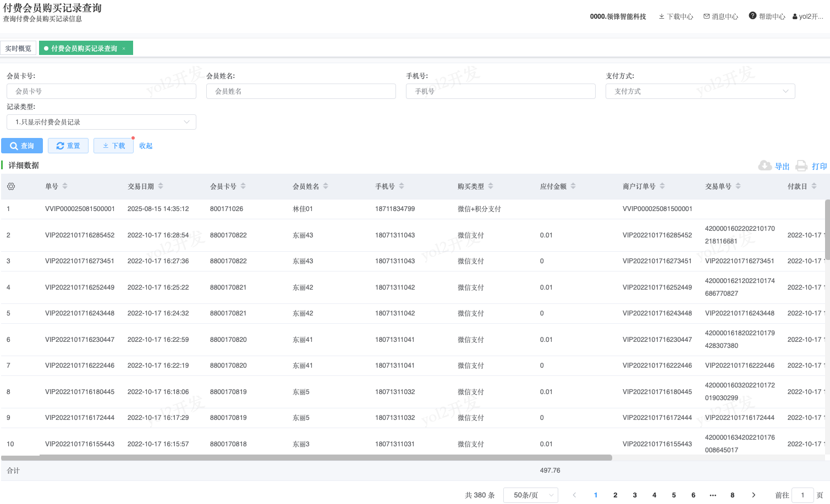Open the download center
This screenshot has height=504, width=830.
pos(676,16)
